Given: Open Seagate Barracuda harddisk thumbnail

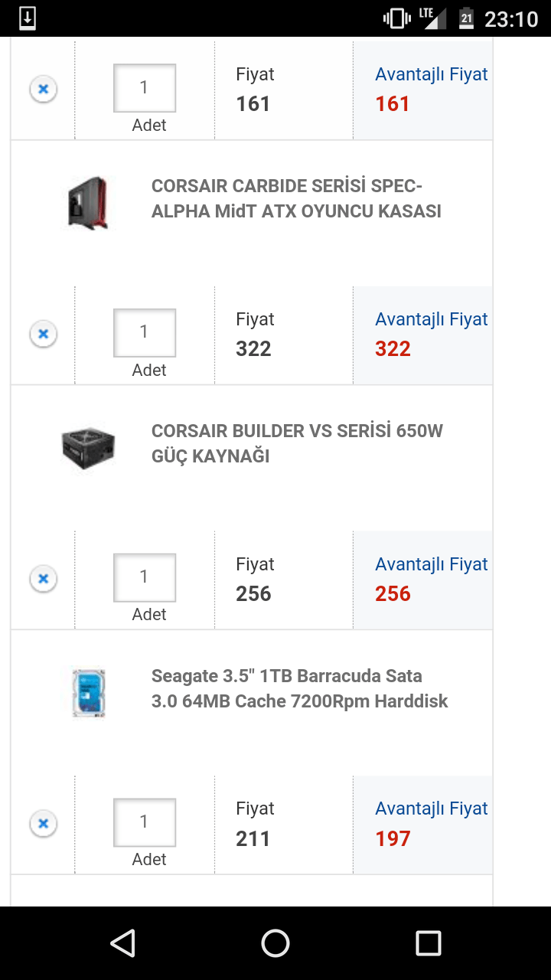Looking at the screenshot, I should point(88,693).
